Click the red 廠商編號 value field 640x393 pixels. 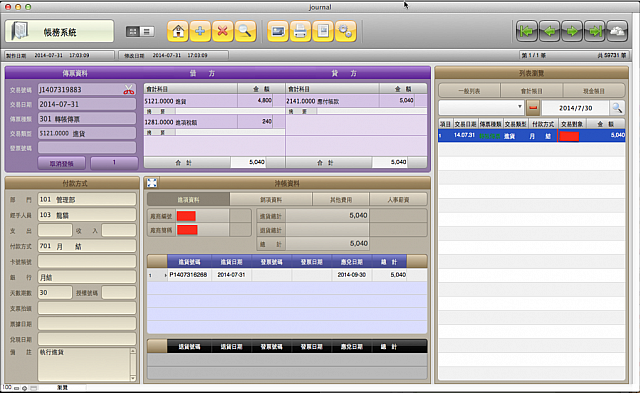[x=186, y=216]
